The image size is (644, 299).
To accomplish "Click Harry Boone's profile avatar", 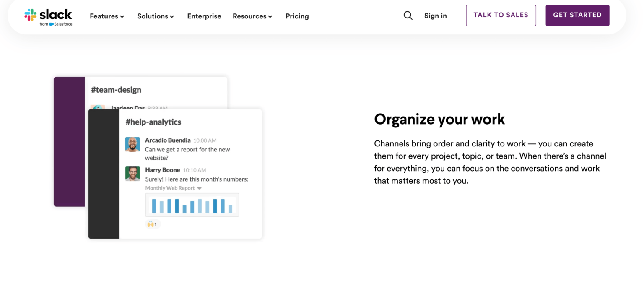I will pos(132,174).
